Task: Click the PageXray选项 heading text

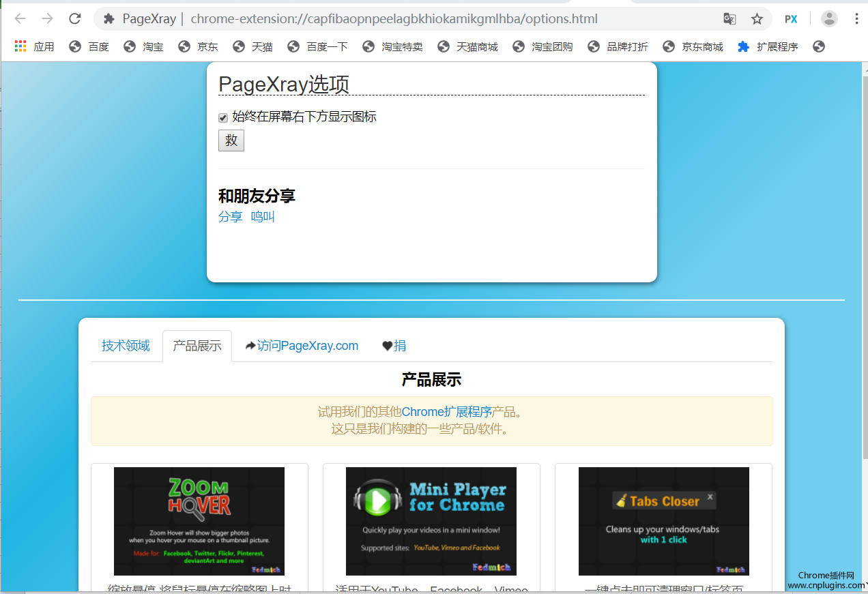Action: tap(284, 84)
